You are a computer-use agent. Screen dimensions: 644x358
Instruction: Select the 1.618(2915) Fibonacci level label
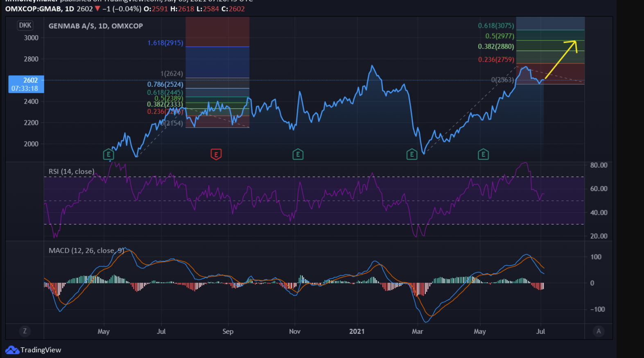tap(165, 43)
